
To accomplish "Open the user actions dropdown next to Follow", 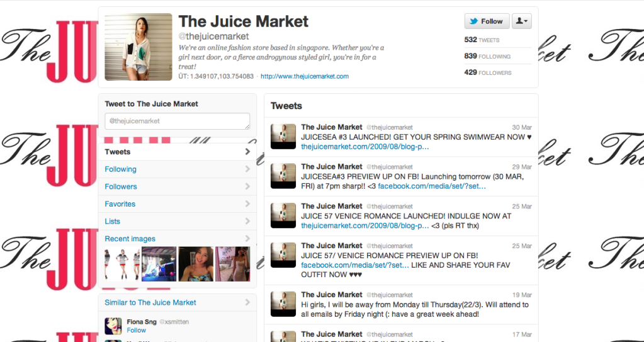I will pyautogui.click(x=522, y=21).
